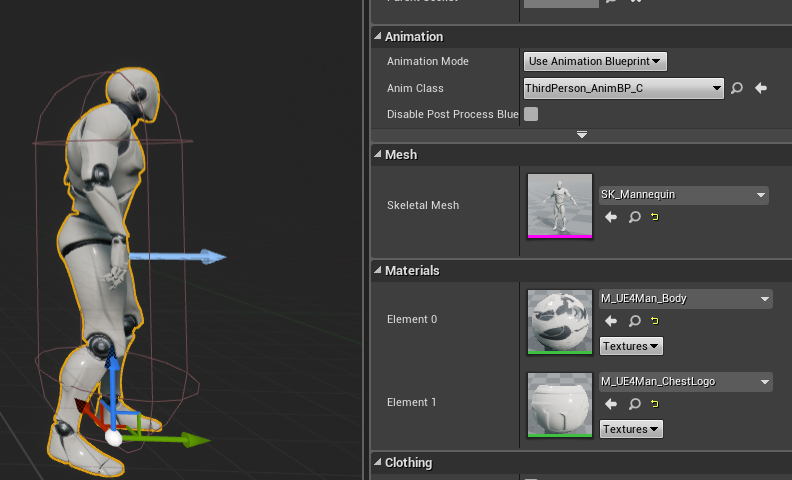Viewport: 792px width, 480px height.
Task: Browse to M_UE4Man_Body in Content Browser
Action: click(635, 321)
